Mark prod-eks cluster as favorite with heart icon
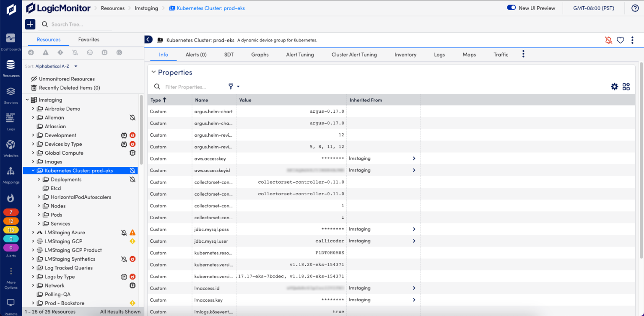Viewport: 644px width, 316px height. coord(621,40)
